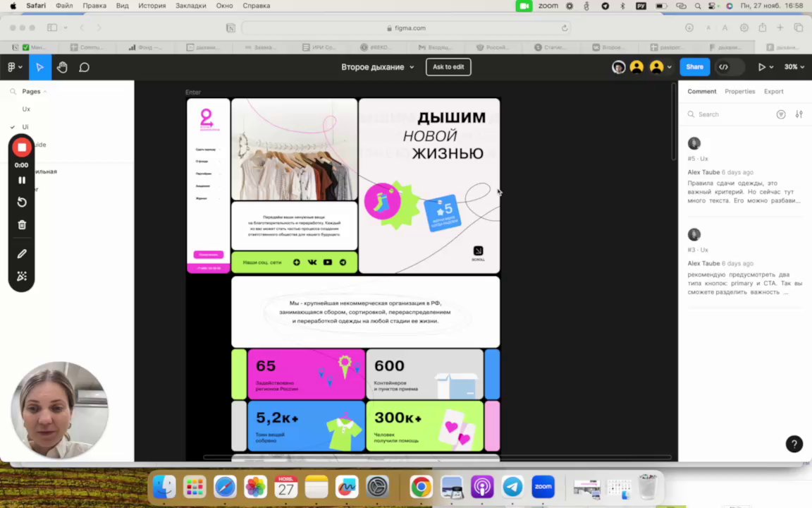
Task: Stop the screen recording
Action: click(x=22, y=147)
